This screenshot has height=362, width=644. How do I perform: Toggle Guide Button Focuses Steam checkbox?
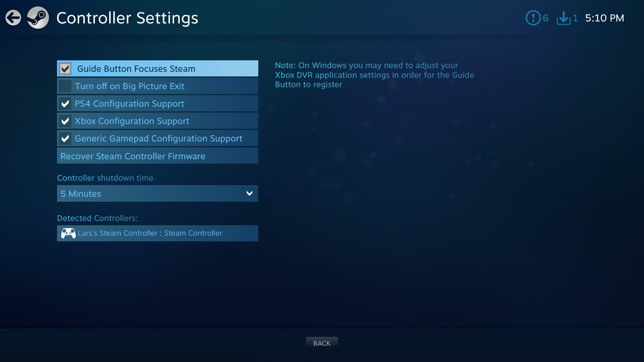[65, 68]
